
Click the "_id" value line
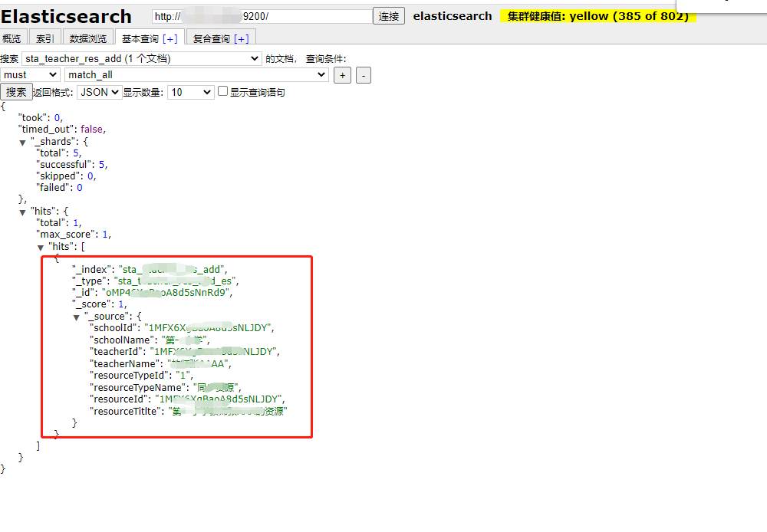pos(152,292)
